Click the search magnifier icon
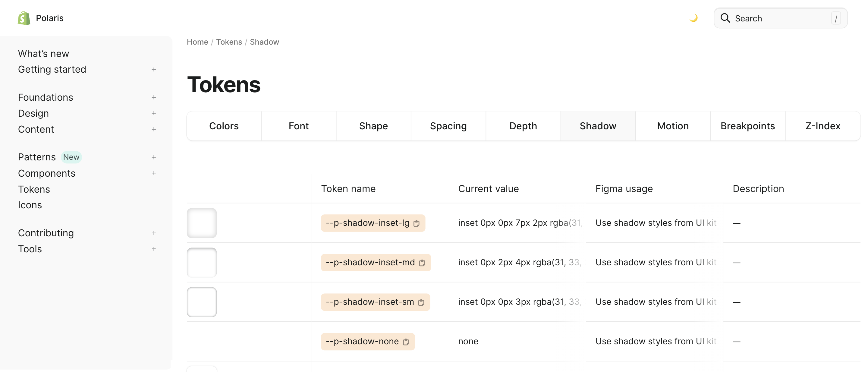This screenshot has height=372, width=868. [725, 18]
